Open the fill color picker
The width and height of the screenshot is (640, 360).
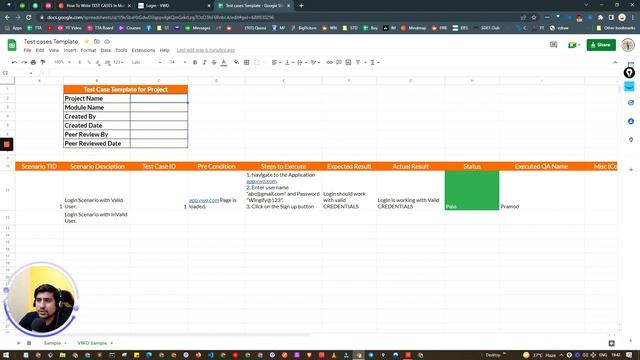[x=236, y=62]
